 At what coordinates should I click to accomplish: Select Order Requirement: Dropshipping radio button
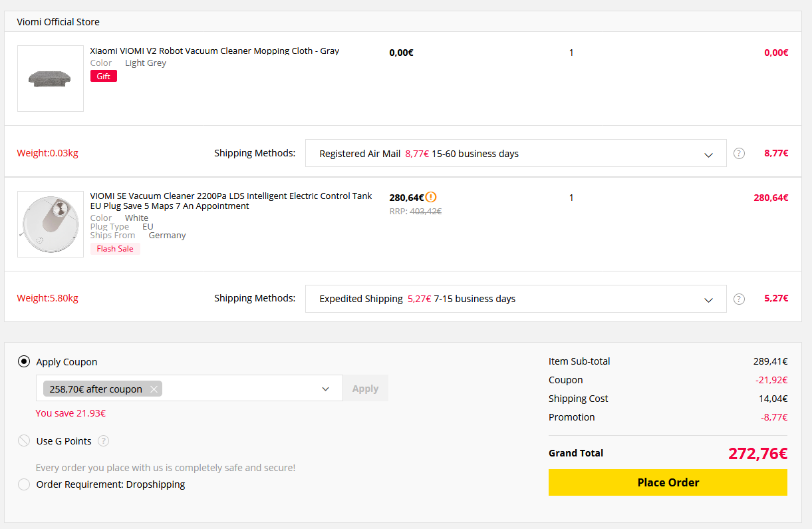[24, 484]
